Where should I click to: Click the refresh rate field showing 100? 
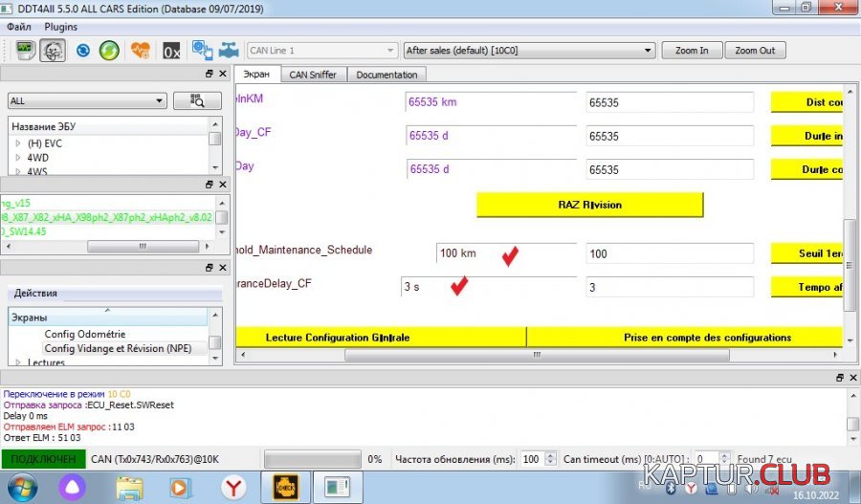533,459
